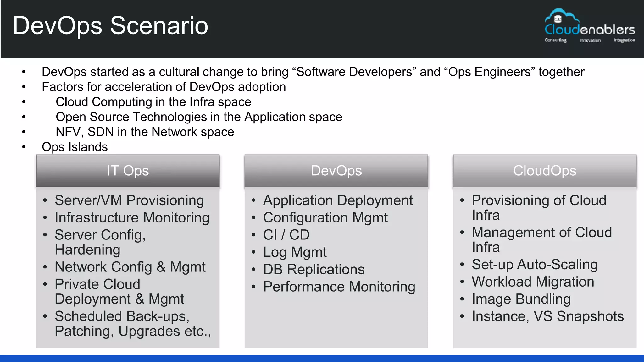Screen dimensions: 644x362
Task: Click the Ops Islands bullet line
Action: (x=75, y=147)
